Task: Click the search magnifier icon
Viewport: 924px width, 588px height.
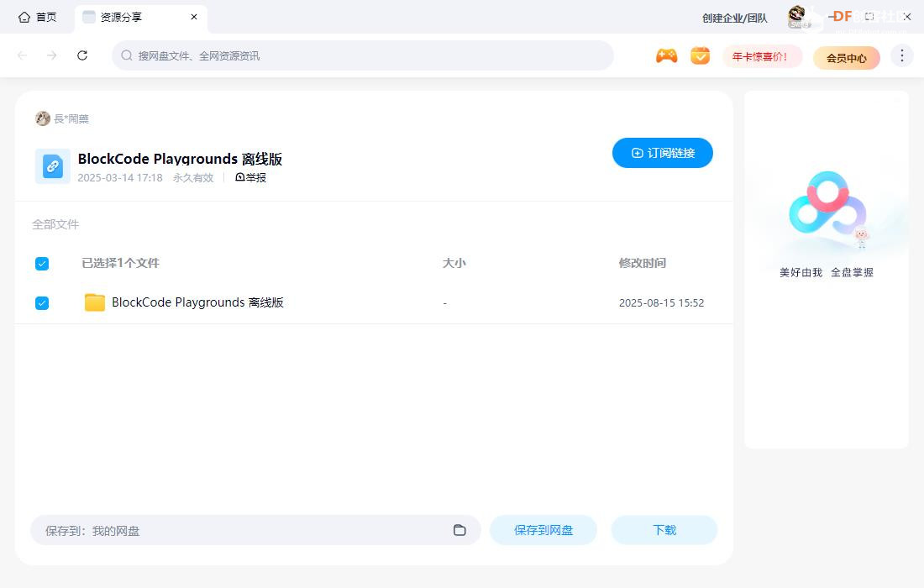Action: pyautogui.click(x=126, y=55)
